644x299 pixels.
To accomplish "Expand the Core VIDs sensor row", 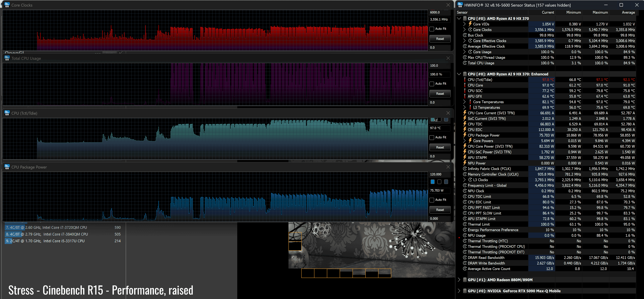I will (x=464, y=24).
